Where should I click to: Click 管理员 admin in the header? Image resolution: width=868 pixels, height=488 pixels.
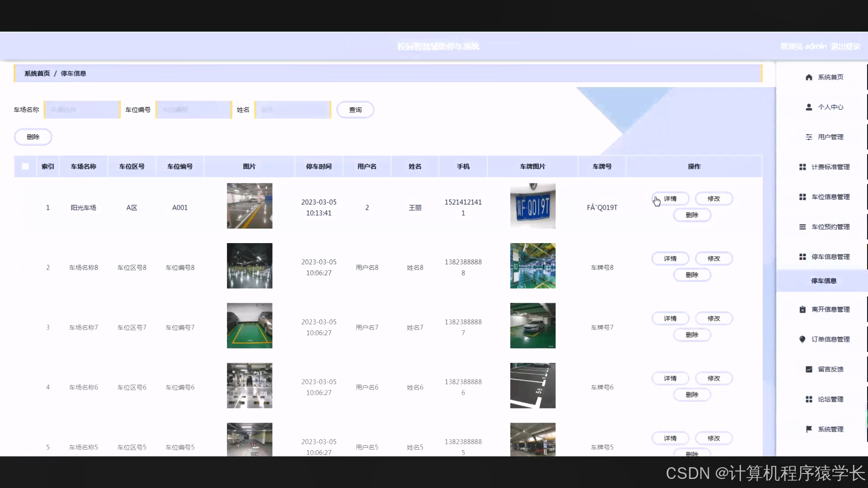[803, 46]
